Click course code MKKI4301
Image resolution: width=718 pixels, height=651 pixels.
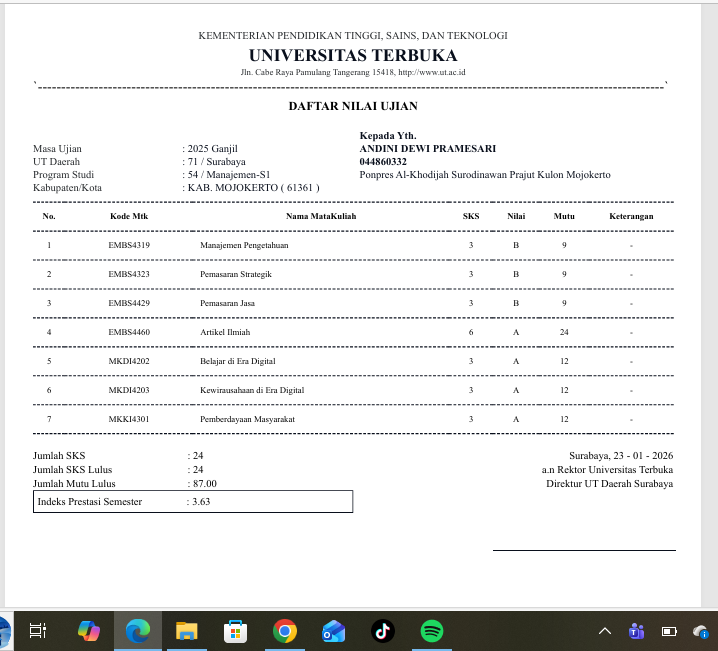coord(129,419)
